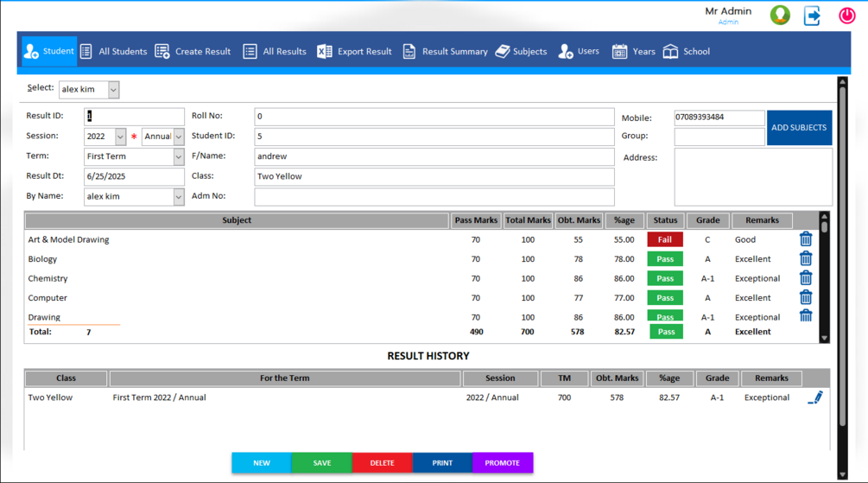Delete the Drawing subject row
This screenshot has height=483, width=868.
coord(806,315)
